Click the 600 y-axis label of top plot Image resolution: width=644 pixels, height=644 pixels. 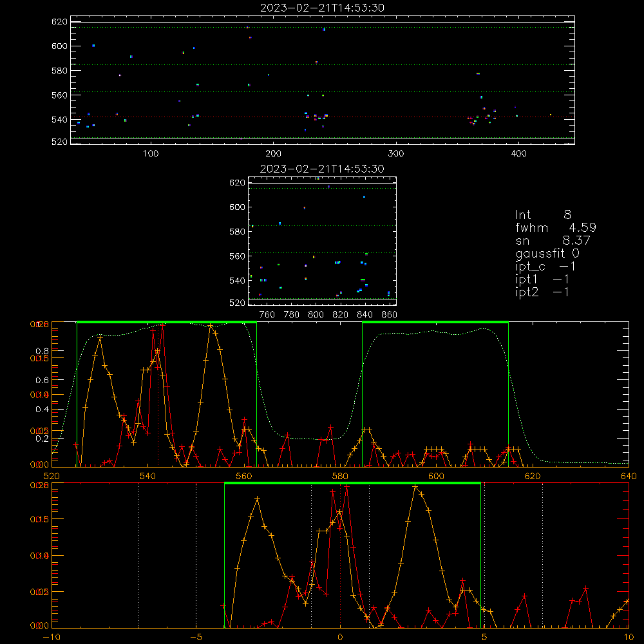(x=59, y=46)
